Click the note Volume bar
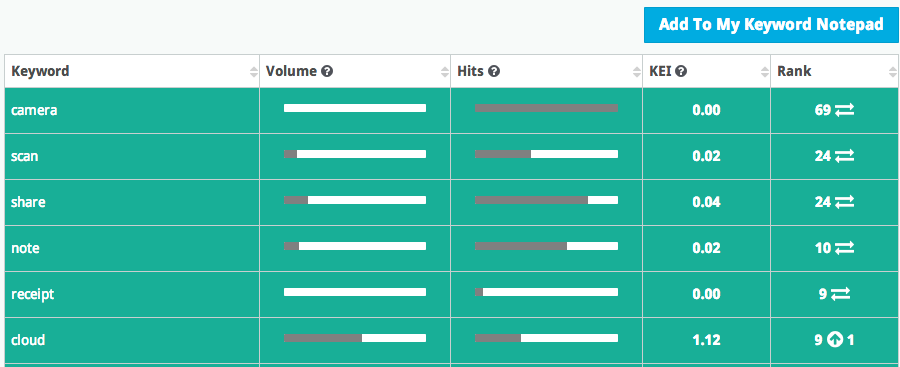This screenshot has height=367, width=900. tap(355, 246)
